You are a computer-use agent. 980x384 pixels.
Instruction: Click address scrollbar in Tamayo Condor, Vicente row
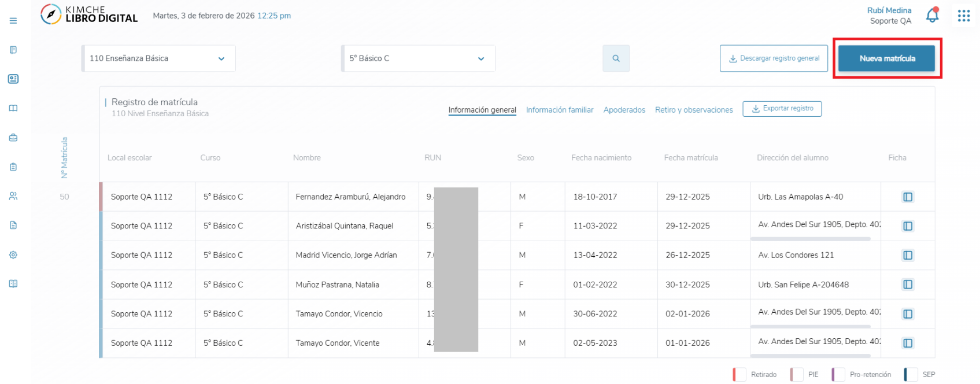tap(811, 356)
